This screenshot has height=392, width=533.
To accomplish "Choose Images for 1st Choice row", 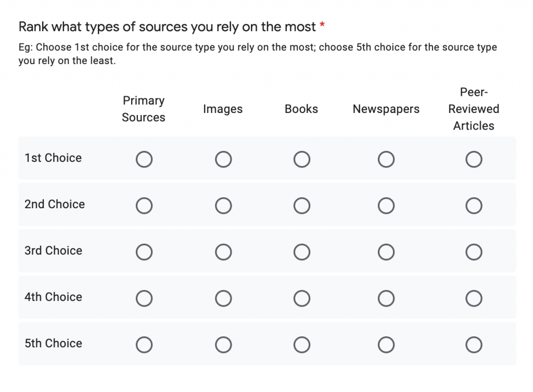I will coord(223,159).
